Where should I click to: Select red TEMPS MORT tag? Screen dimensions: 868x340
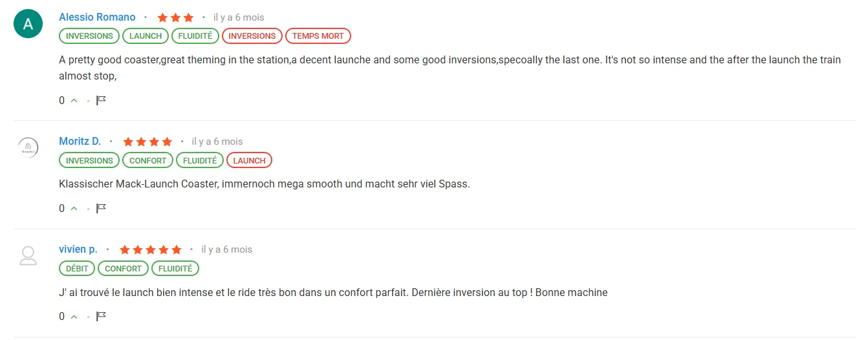pyautogui.click(x=318, y=36)
